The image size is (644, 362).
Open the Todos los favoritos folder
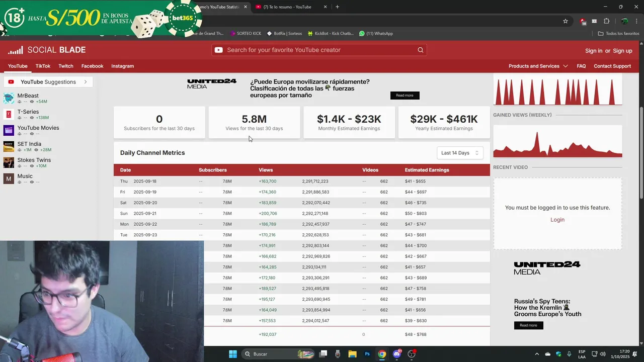click(618, 33)
